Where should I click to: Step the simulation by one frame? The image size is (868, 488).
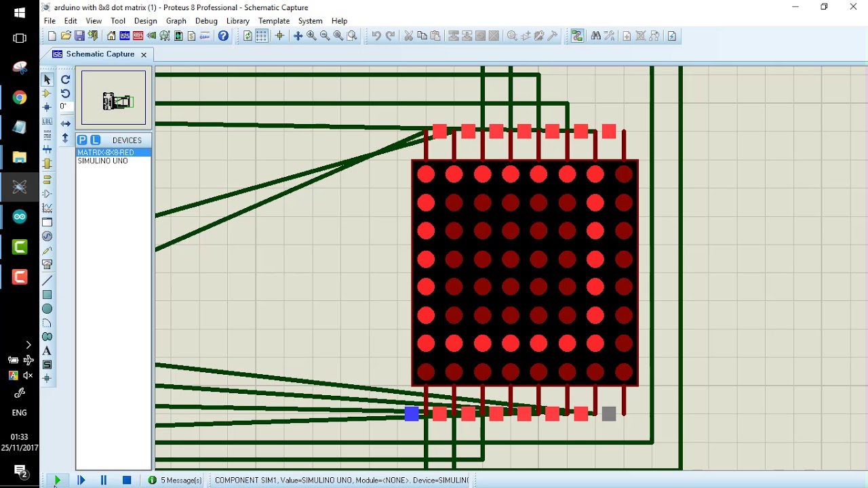[81, 480]
